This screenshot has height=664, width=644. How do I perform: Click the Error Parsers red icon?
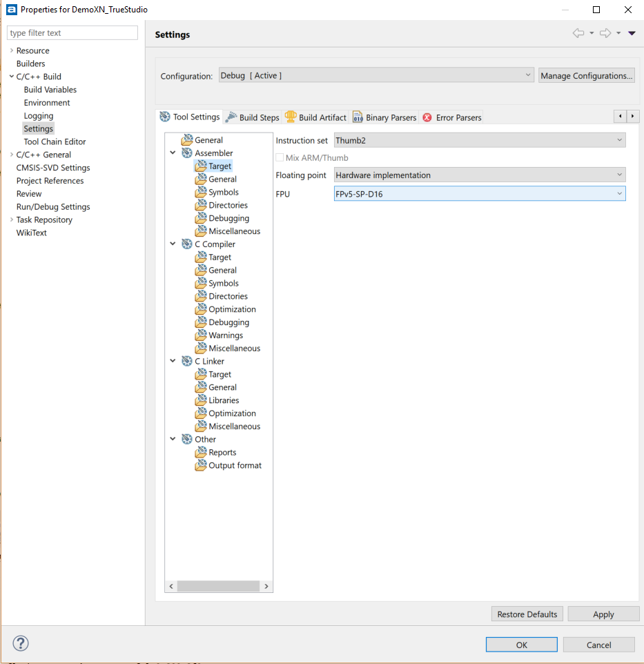(x=427, y=117)
